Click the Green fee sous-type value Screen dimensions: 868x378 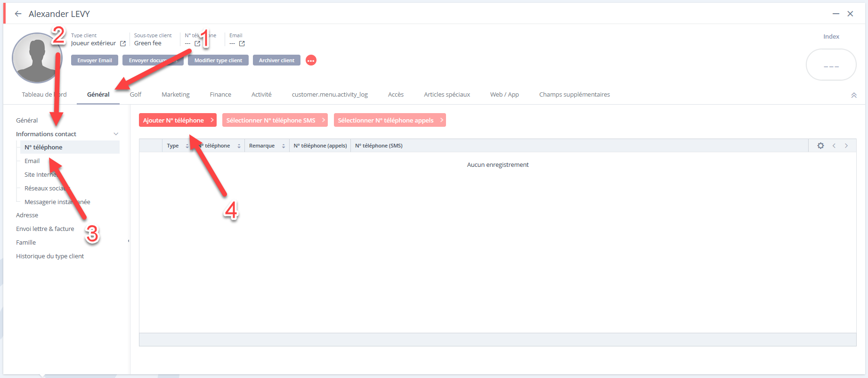(148, 43)
